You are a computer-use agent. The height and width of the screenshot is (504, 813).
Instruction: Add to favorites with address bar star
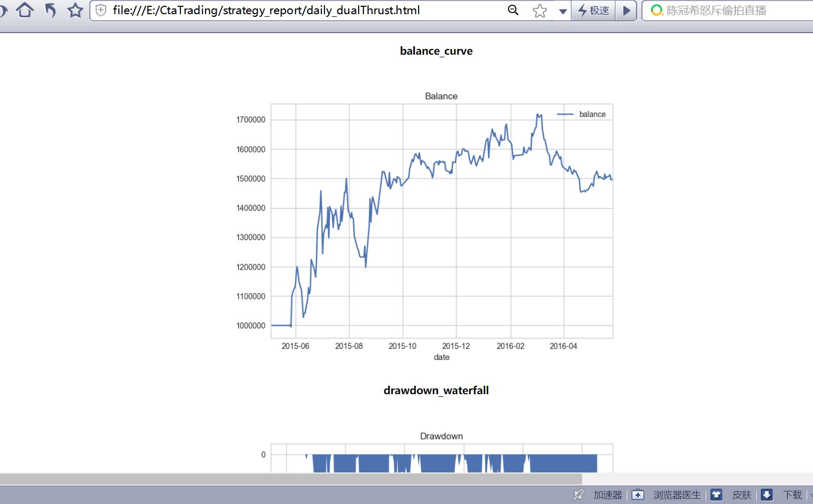pos(540,11)
